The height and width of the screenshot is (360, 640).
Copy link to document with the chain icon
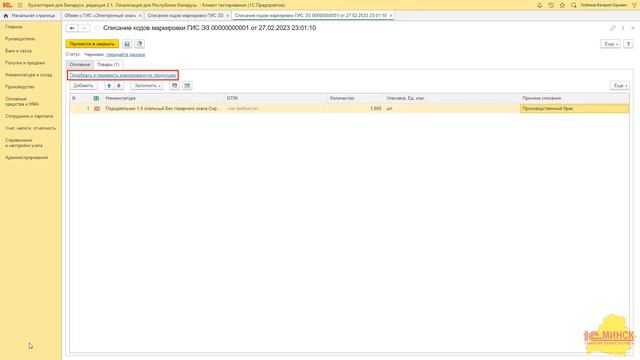(x=613, y=28)
